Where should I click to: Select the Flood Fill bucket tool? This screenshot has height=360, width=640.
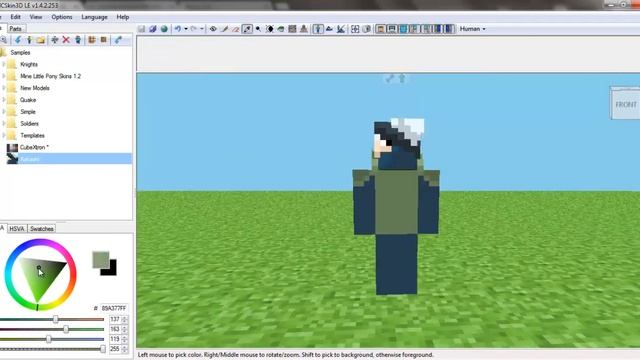point(281,29)
